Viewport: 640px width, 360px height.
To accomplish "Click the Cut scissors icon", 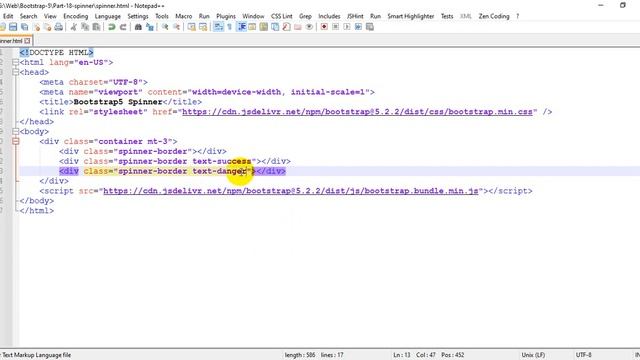I will click(x=73, y=27).
